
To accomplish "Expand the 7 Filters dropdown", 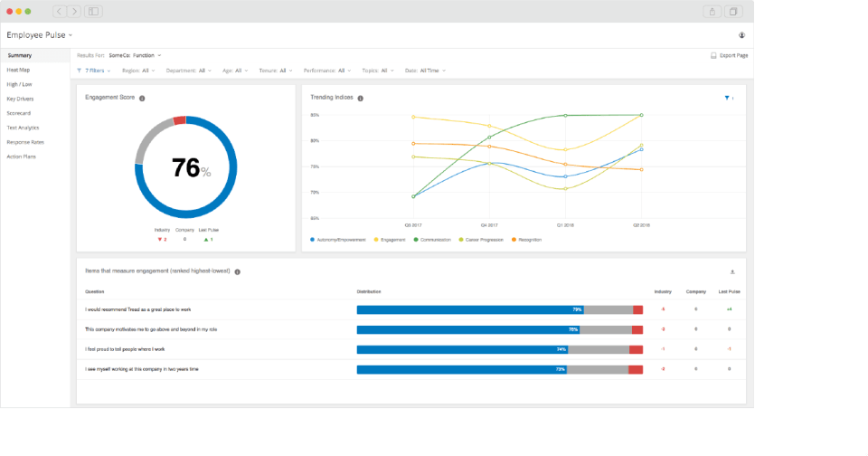I will pyautogui.click(x=94, y=71).
